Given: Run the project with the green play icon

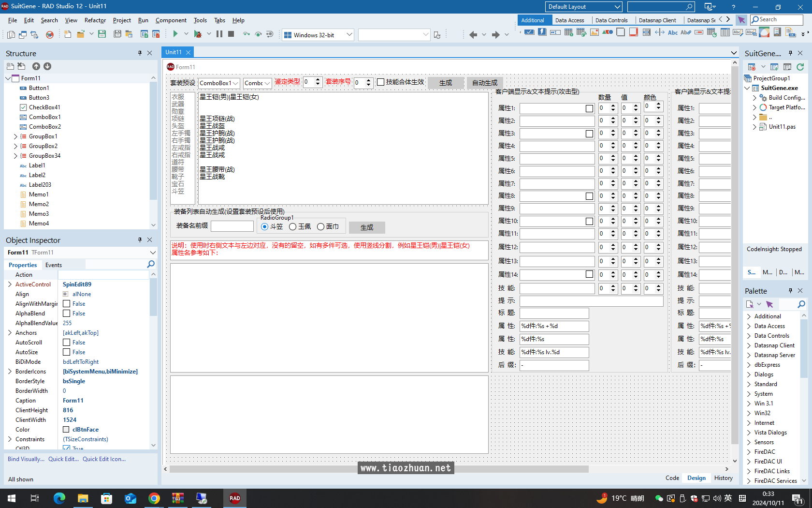Looking at the screenshot, I should pyautogui.click(x=175, y=34).
